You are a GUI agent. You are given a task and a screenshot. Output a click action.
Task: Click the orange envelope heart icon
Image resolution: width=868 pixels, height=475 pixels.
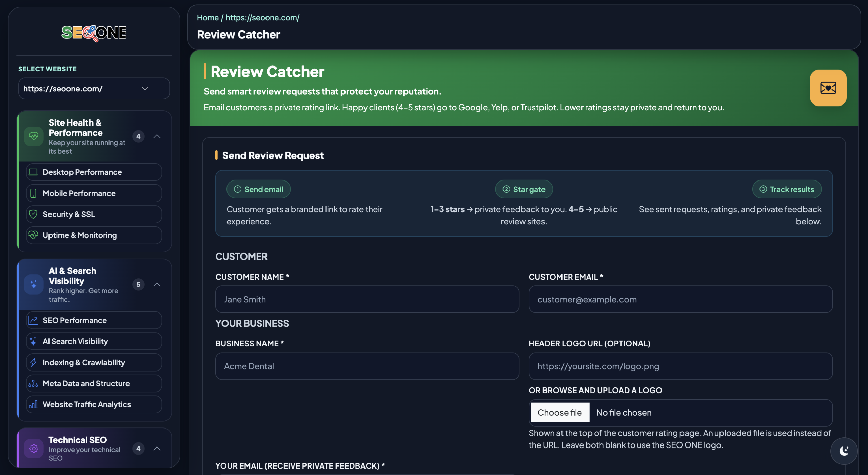(x=828, y=88)
